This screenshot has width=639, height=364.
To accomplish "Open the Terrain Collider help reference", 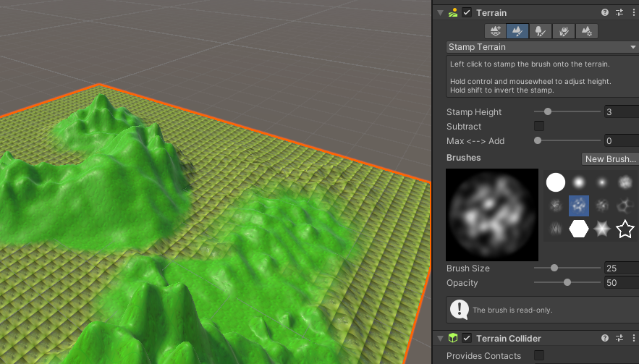I will tap(605, 338).
